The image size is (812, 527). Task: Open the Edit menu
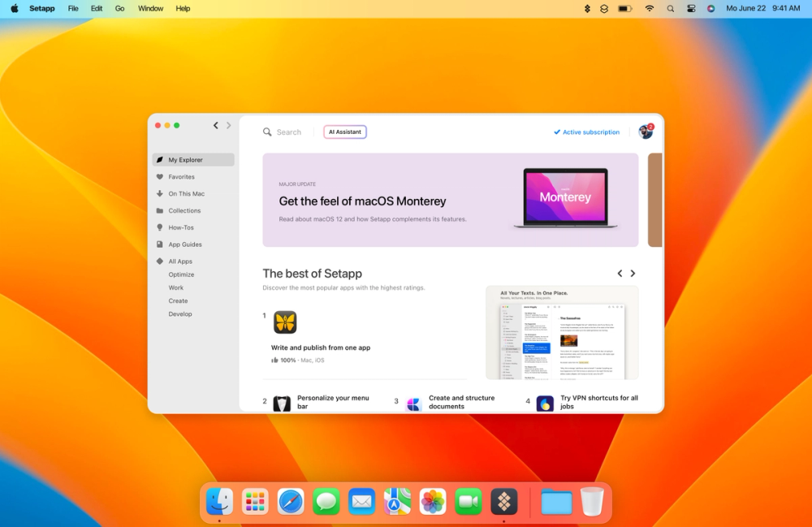(97, 8)
